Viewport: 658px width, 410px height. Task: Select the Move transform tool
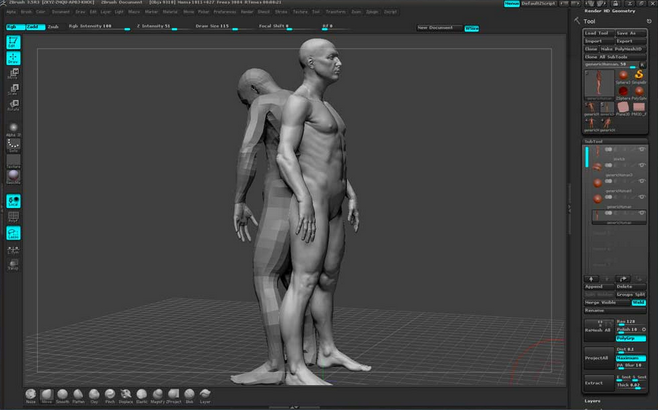click(x=14, y=73)
